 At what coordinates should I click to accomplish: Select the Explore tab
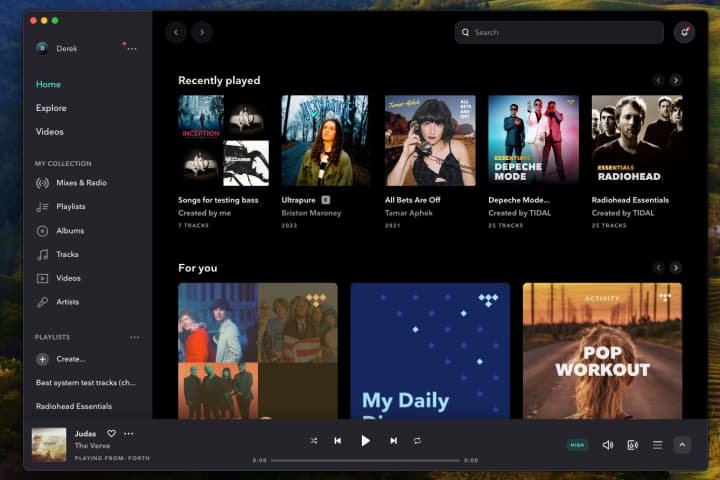pos(51,108)
